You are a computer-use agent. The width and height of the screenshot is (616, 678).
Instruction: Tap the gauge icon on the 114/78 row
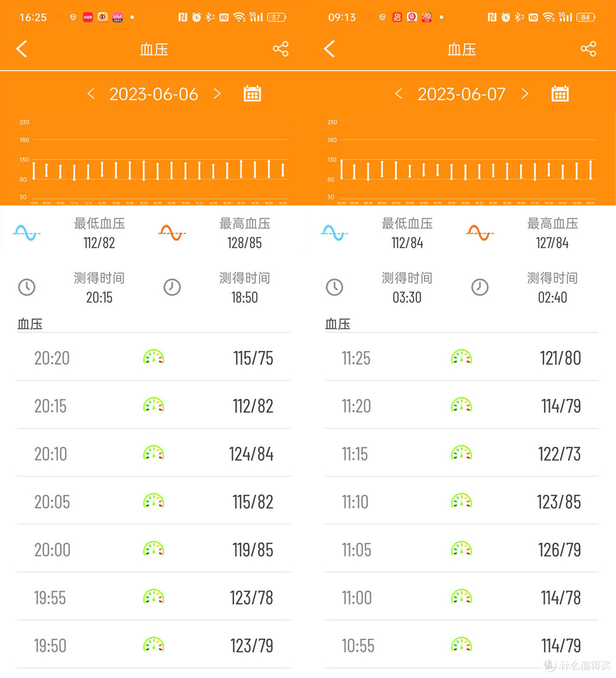461,598
